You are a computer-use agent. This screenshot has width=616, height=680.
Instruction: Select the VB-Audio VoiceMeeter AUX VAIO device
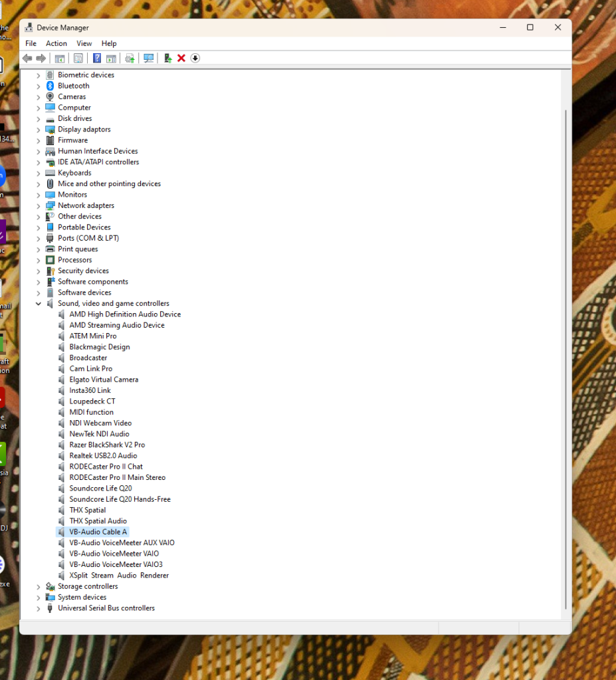122,542
